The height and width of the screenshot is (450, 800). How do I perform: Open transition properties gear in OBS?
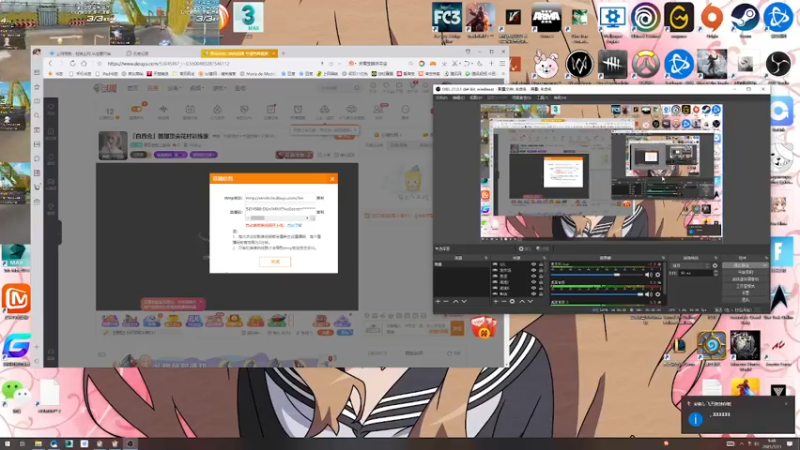pyautogui.click(x=715, y=265)
